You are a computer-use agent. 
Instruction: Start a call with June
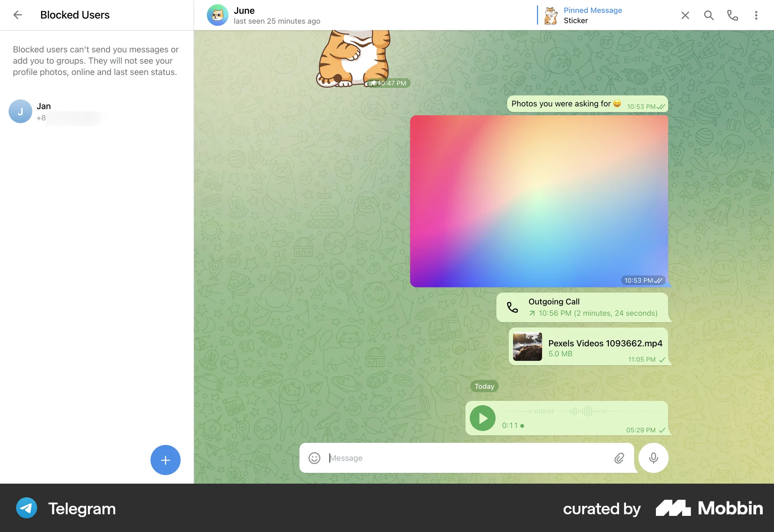click(732, 15)
